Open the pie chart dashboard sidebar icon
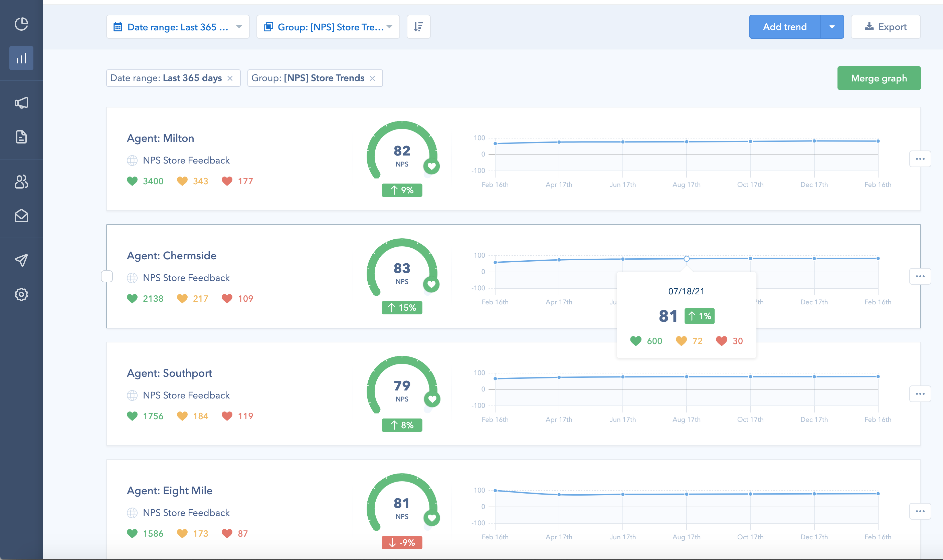 [21, 24]
